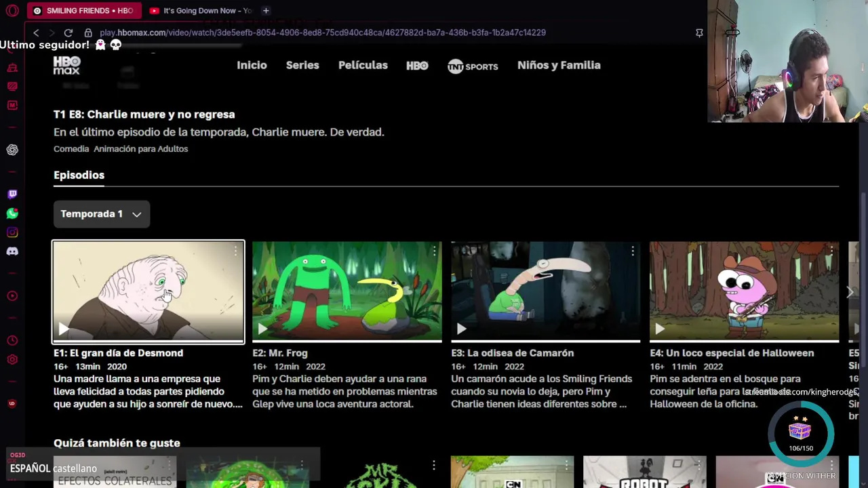The height and width of the screenshot is (488, 868).
Task: Open more options on E3 thumbnail
Action: coord(633,251)
